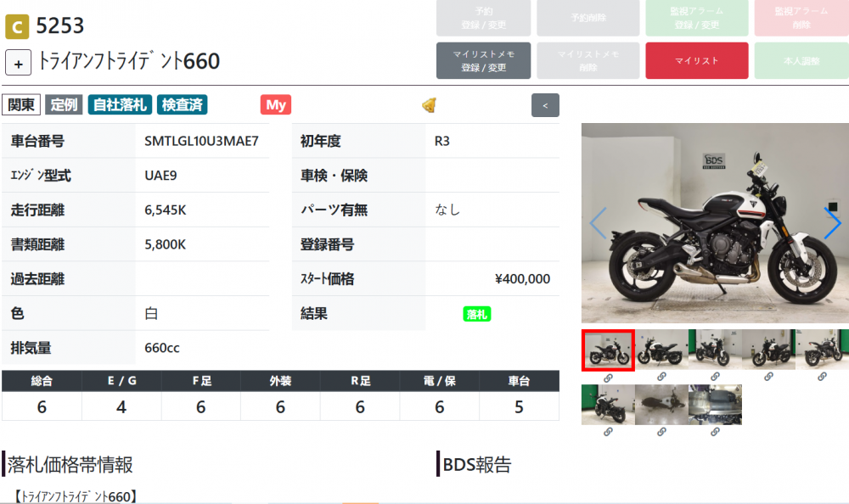The image size is (849, 504).
Task: Click the green 落札 result badge
Action: [x=477, y=314]
